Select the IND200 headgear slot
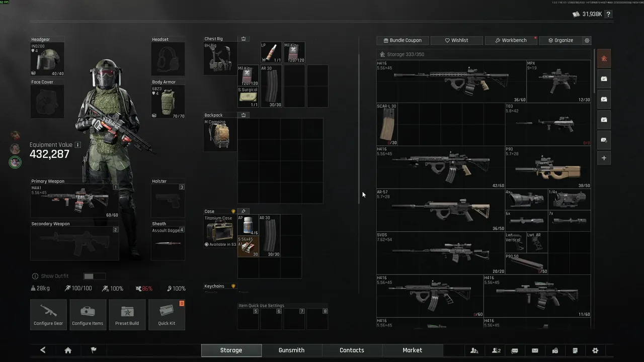The height and width of the screenshot is (362, 644). click(x=47, y=59)
